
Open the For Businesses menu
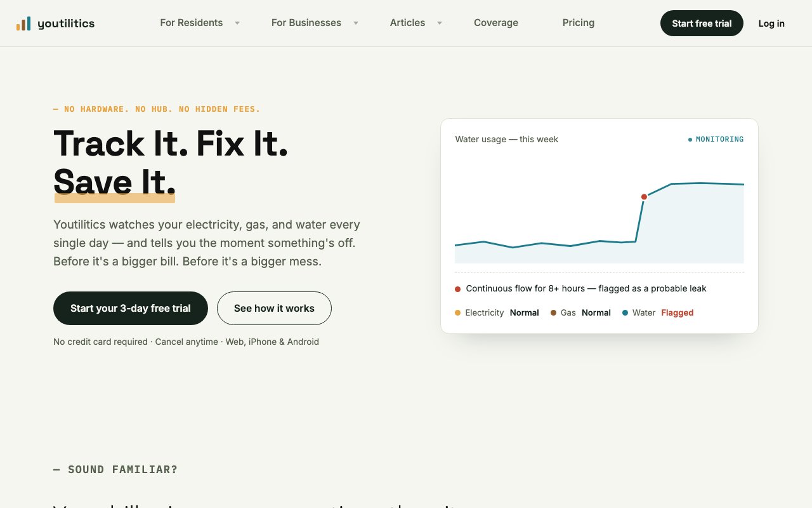[x=306, y=23]
